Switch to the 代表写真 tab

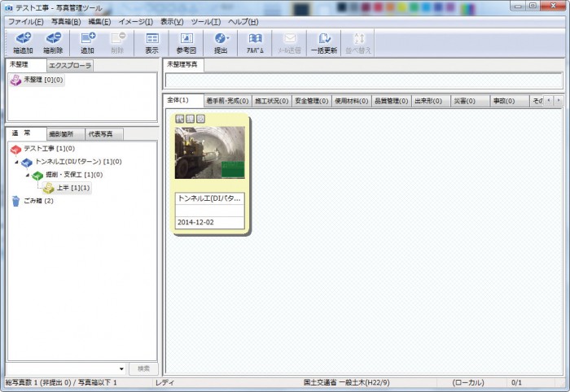point(104,134)
